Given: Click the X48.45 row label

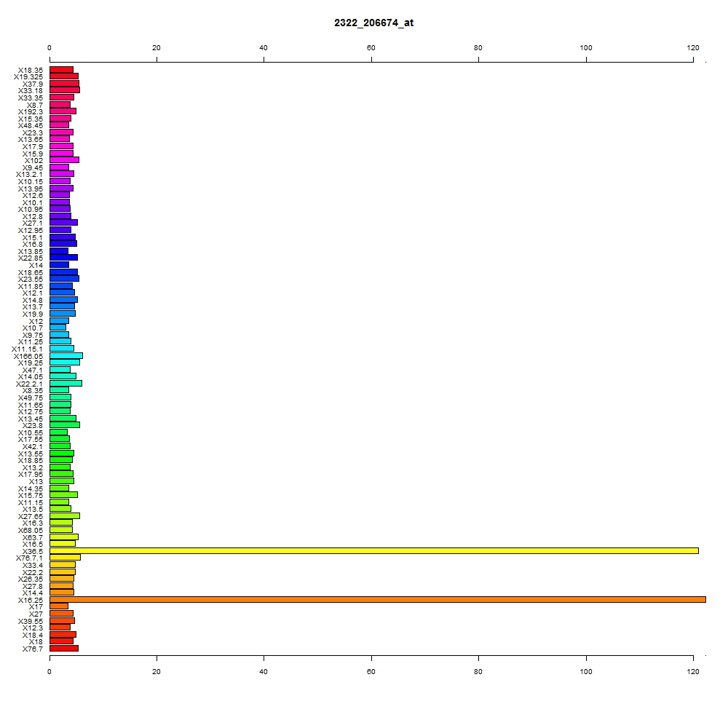Looking at the screenshot, I should [x=31, y=126].
